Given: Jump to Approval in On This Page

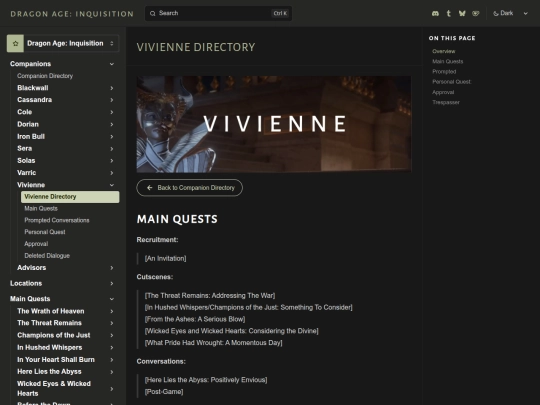Looking at the screenshot, I should point(443,92).
